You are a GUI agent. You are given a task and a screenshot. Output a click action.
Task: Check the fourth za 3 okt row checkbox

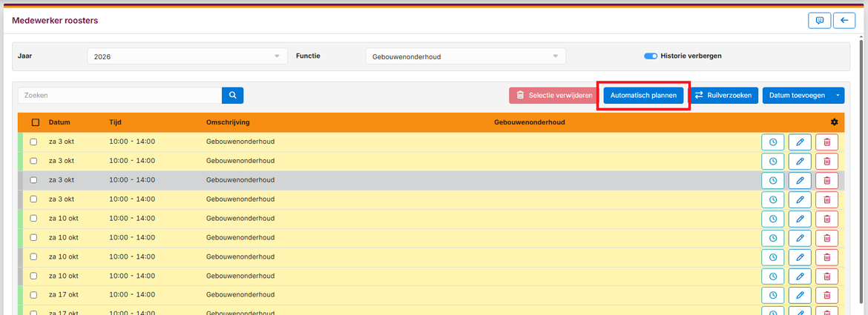click(34, 199)
